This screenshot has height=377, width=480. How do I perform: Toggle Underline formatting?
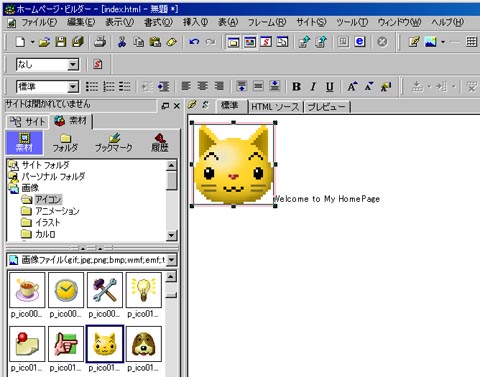pyautogui.click(x=329, y=87)
